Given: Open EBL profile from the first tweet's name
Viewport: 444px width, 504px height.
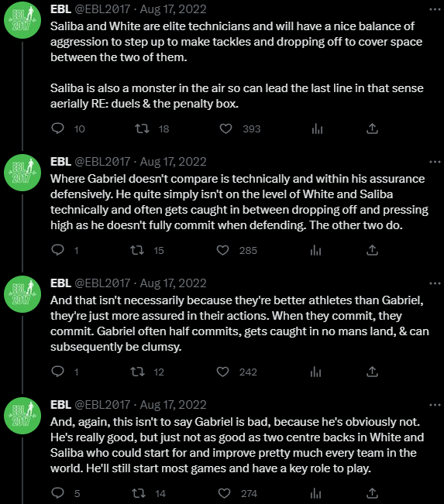Looking at the screenshot, I should click(60, 9).
